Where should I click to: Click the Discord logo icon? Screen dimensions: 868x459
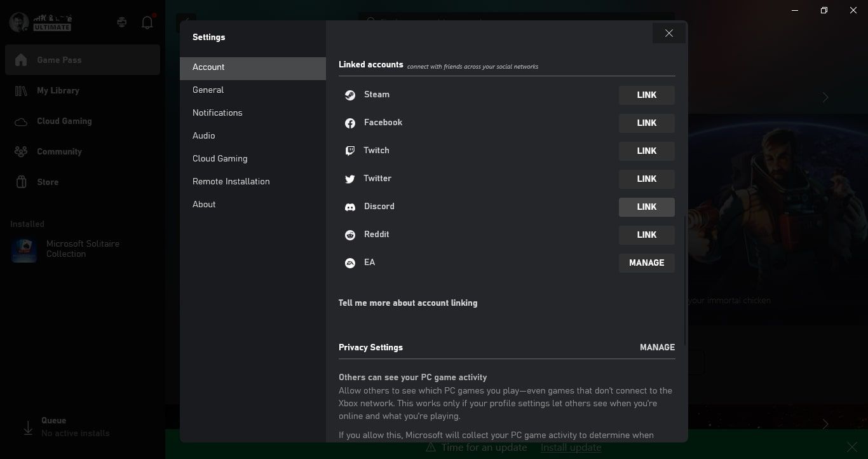(350, 207)
